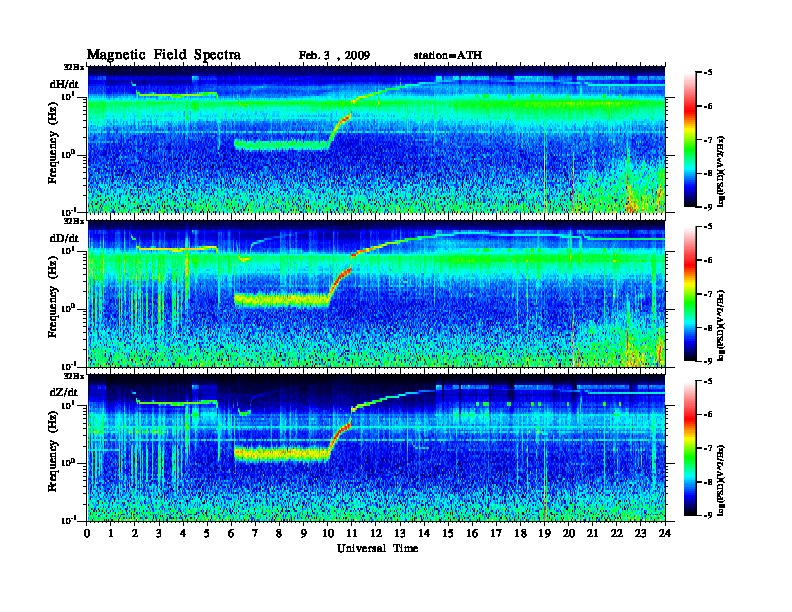Click hour 18 on the Universal Time axis
This screenshot has width=792, height=612.
coord(521,533)
